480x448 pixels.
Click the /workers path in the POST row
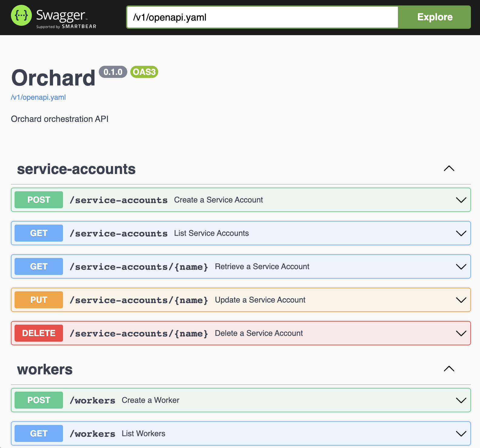point(92,400)
